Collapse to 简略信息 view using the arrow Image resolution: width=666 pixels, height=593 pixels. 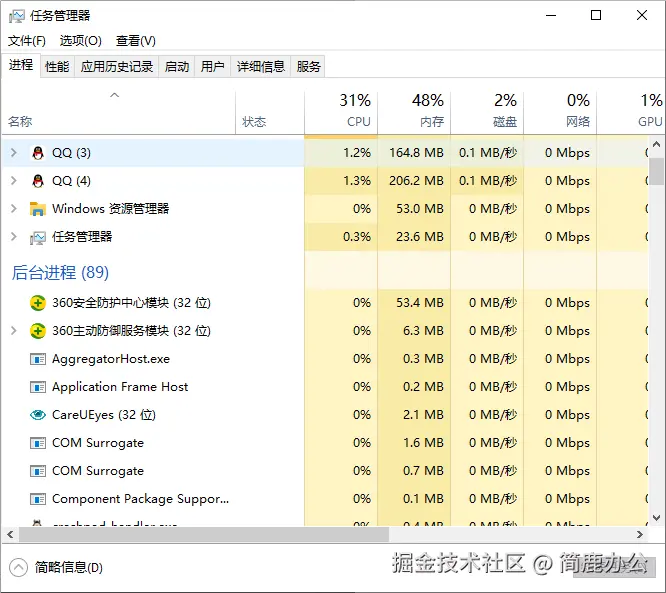18,568
